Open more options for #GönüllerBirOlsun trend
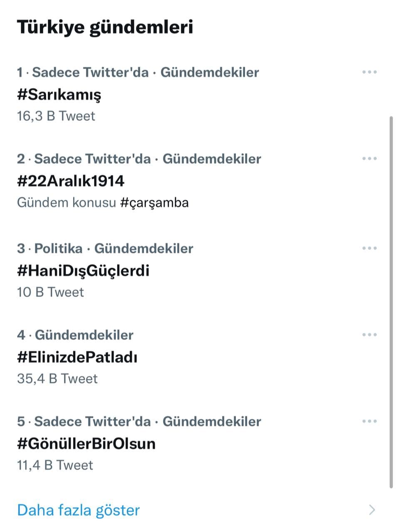The width and height of the screenshot is (396, 532). (369, 421)
